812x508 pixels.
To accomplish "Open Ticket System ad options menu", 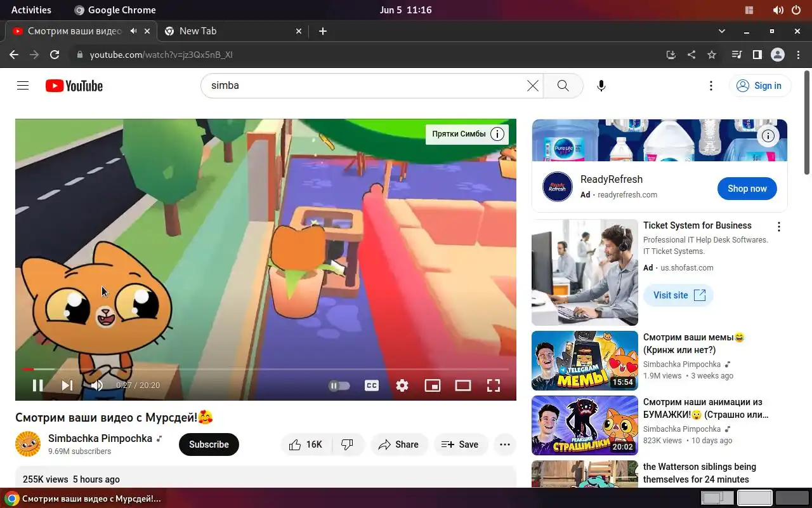I will coord(779,227).
